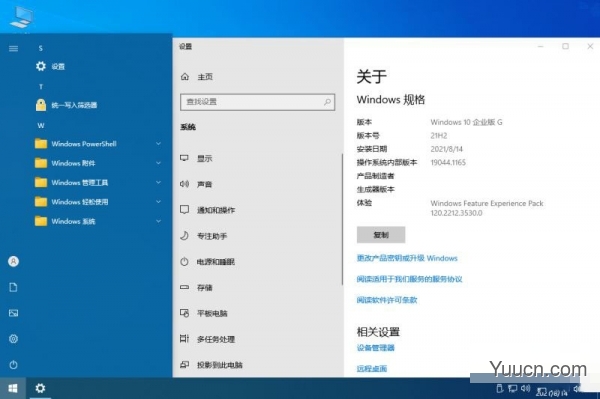This screenshot has height=399, width=600.
Task: Open 远程桌面 link
Action: tap(372, 369)
